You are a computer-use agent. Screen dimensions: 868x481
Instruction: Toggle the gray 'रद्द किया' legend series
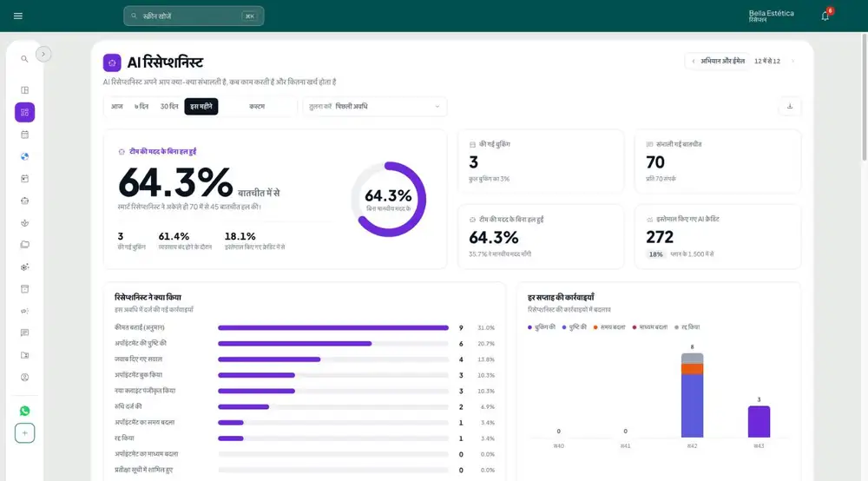coord(687,327)
